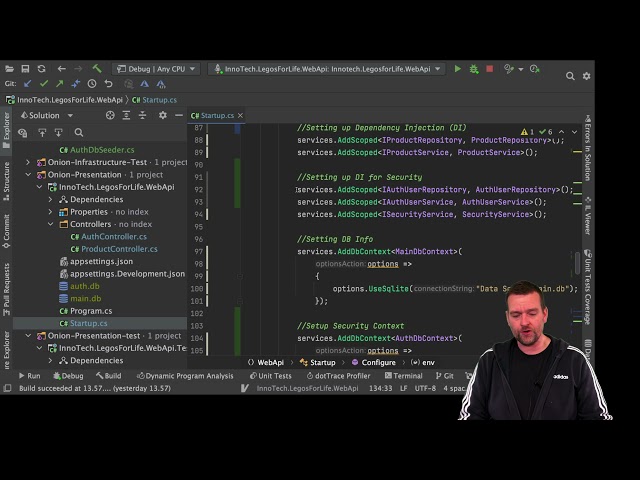The image size is (640, 480).
Task: Open Errors In Solution side tab
Action: (588, 148)
